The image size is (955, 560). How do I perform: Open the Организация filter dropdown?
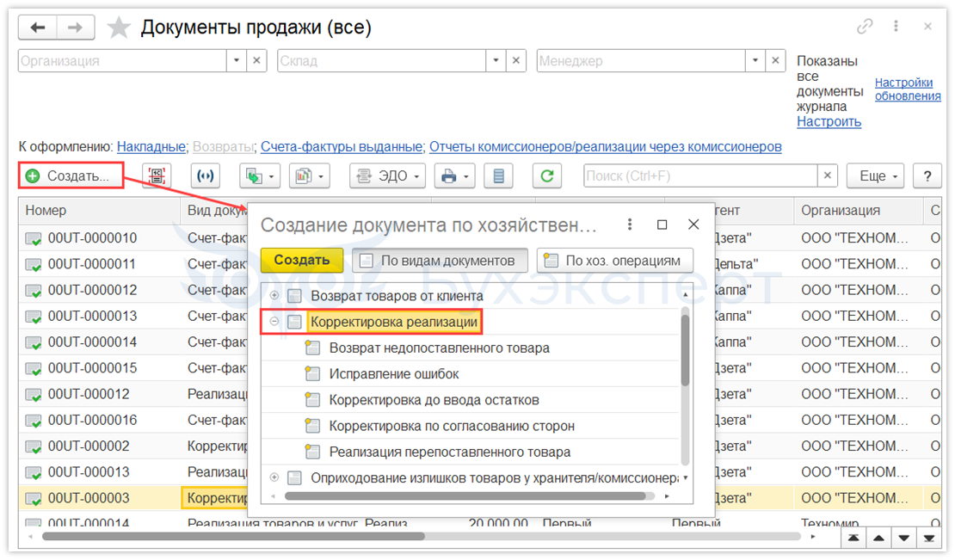click(237, 61)
